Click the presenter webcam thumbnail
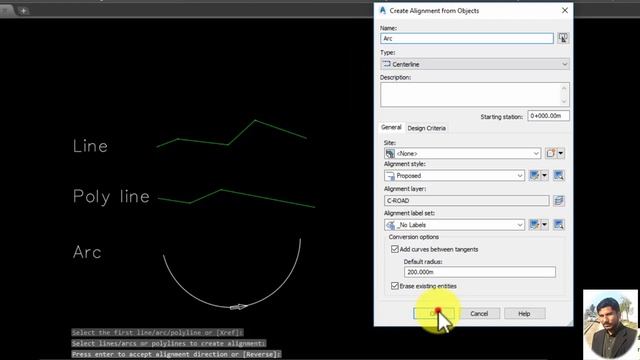Image resolution: width=640 pixels, height=360 pixels. coord(611,324)
